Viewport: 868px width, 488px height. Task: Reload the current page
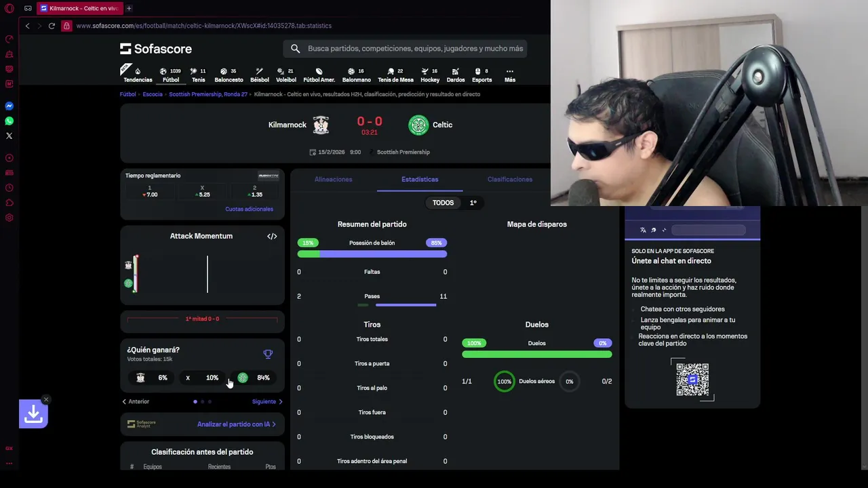point(52,26)
